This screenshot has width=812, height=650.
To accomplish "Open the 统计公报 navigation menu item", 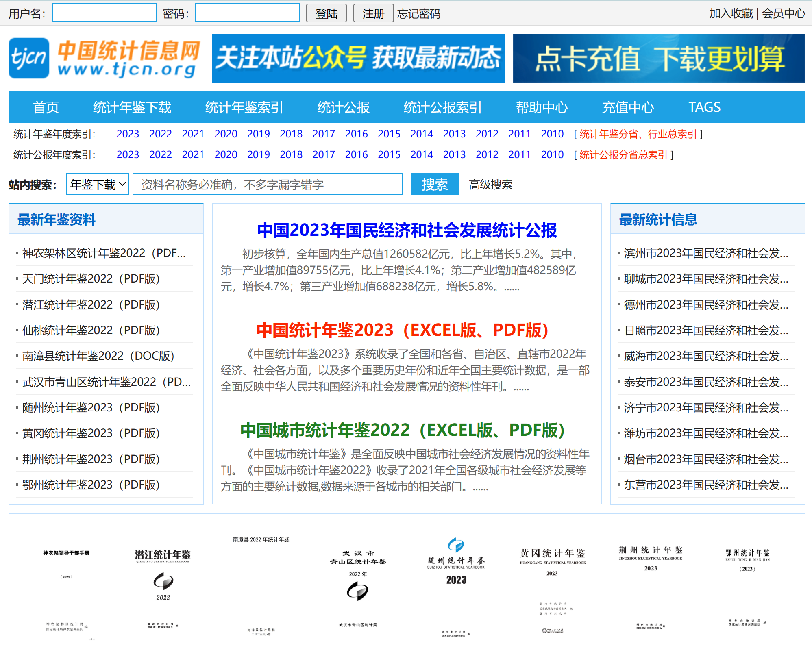I will coord(343,107).
